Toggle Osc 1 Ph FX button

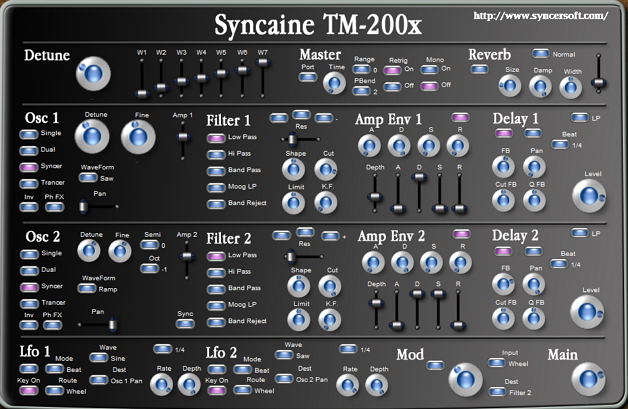point(54,207)
